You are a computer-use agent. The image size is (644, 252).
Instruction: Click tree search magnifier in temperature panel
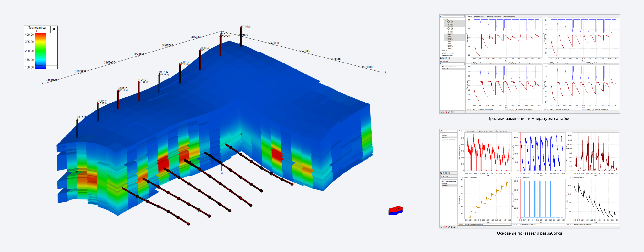coord(441,17)
